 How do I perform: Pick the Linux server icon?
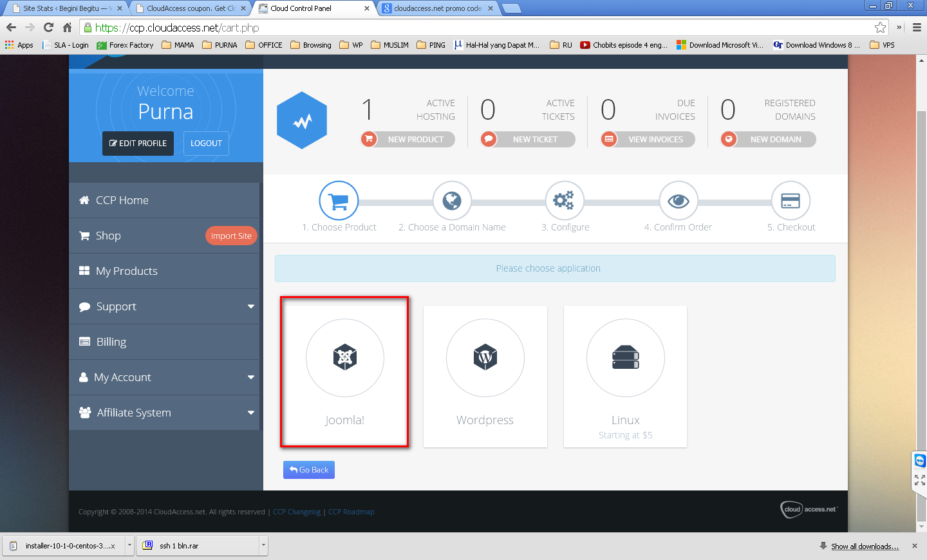(626, 357)
